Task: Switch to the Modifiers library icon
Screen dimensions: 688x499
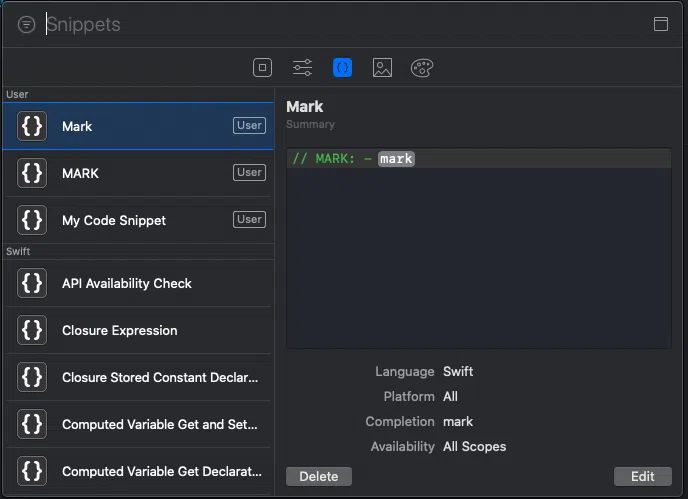Action: pyautogui.click(x=302, y=68)
